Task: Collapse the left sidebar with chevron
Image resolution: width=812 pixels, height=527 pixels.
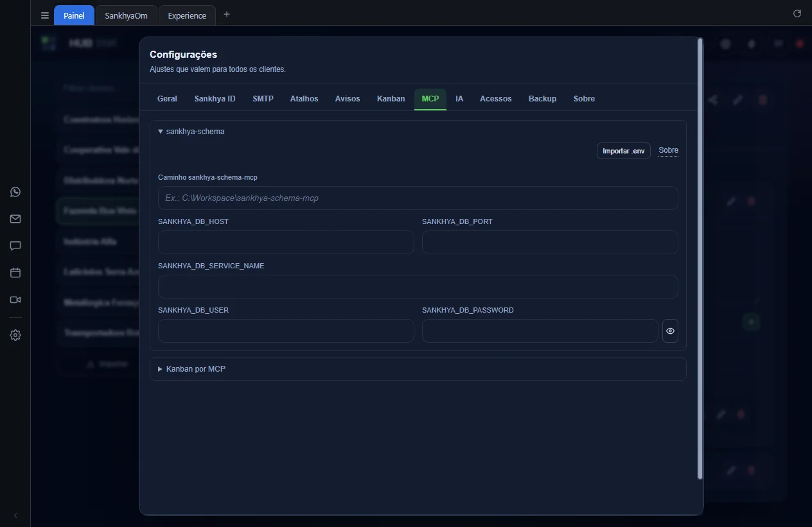Action: (x=15, y=515)
